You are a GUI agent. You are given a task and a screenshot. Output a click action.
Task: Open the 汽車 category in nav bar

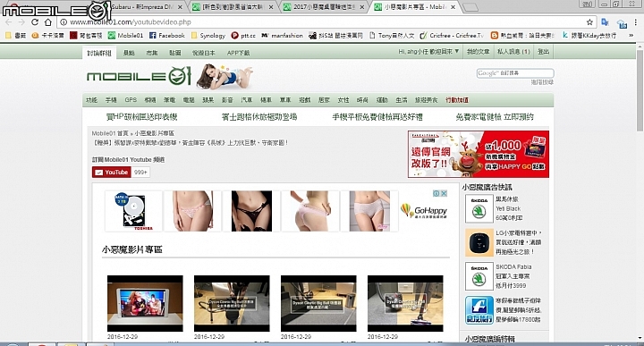(x=247, y=100)
